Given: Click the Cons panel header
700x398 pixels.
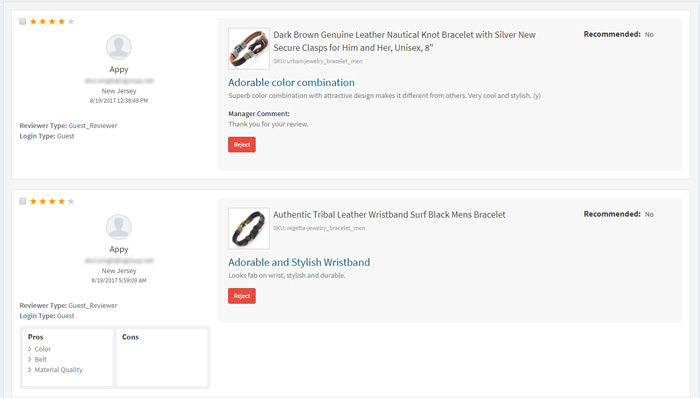Looking at the screenshot, I should point(130,337).
